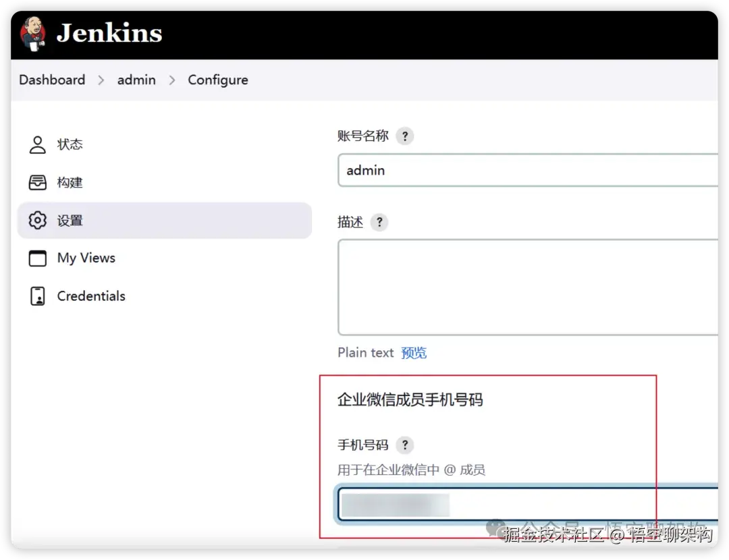729x560 pixels.
Task: Click the My Views icon in sidebar
Action: [38, 258]
